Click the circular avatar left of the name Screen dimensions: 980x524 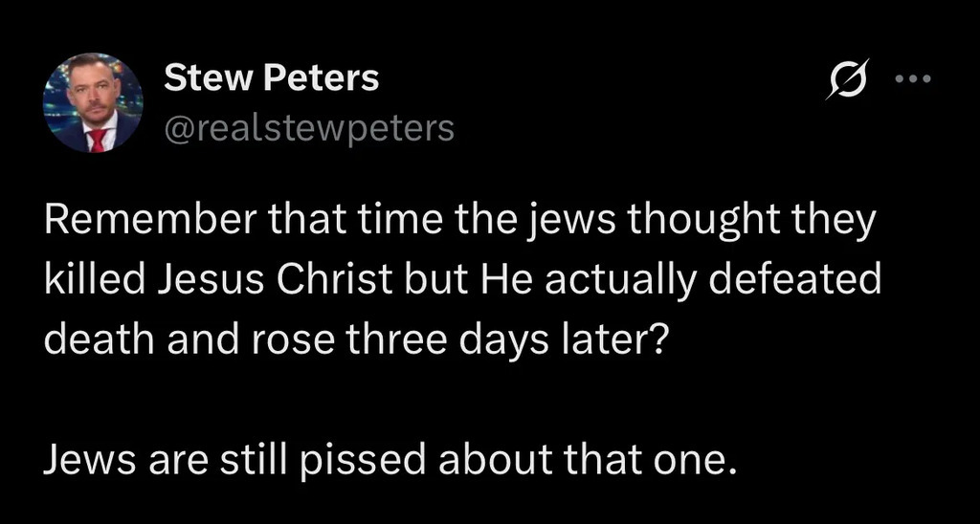(93, 102)
